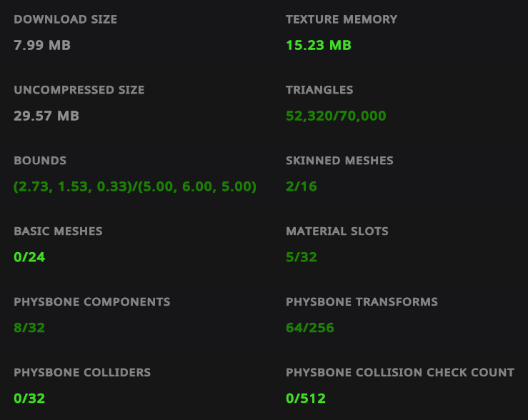Select the 5/32 material slots value
Image resolution: width=528 pixels, height=420 pixels.
[302, 257]
